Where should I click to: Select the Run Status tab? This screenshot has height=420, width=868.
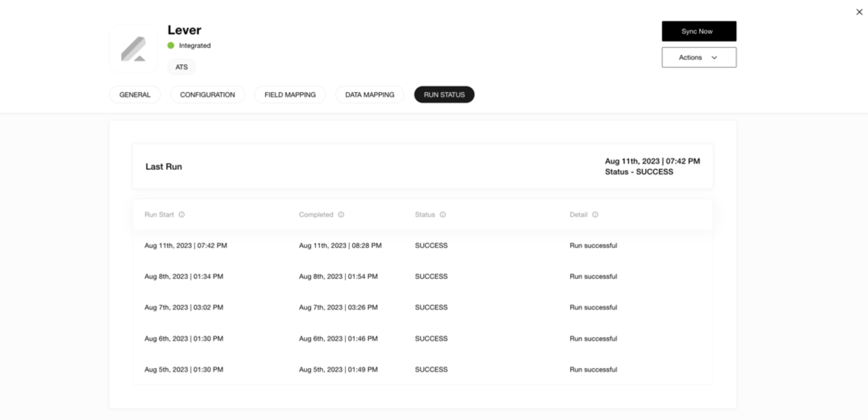click(444, 95)
